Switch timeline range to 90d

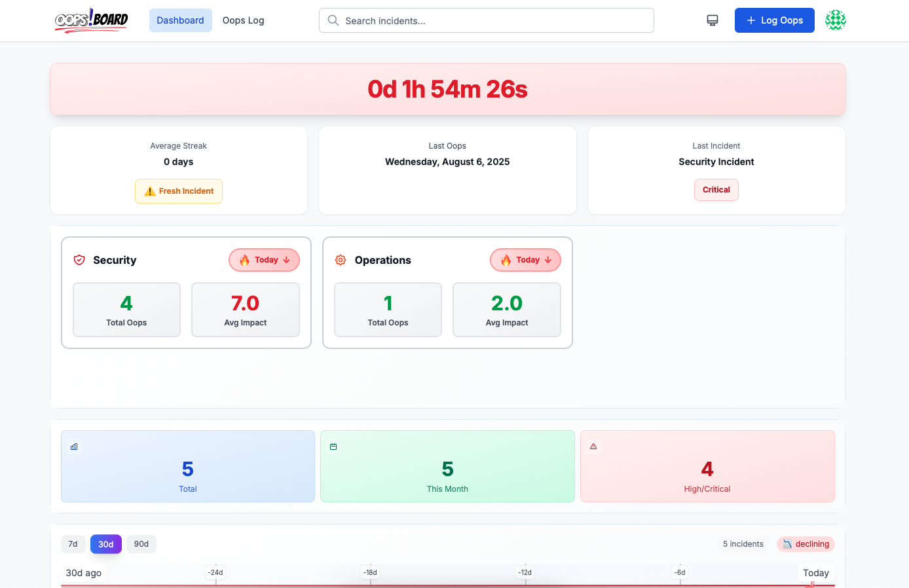[141, 544]
